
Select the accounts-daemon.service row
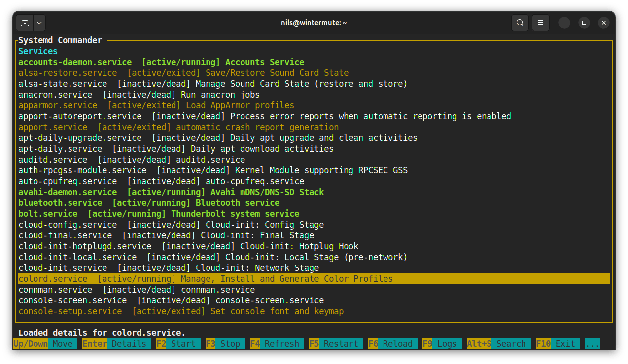coord(314,62)
